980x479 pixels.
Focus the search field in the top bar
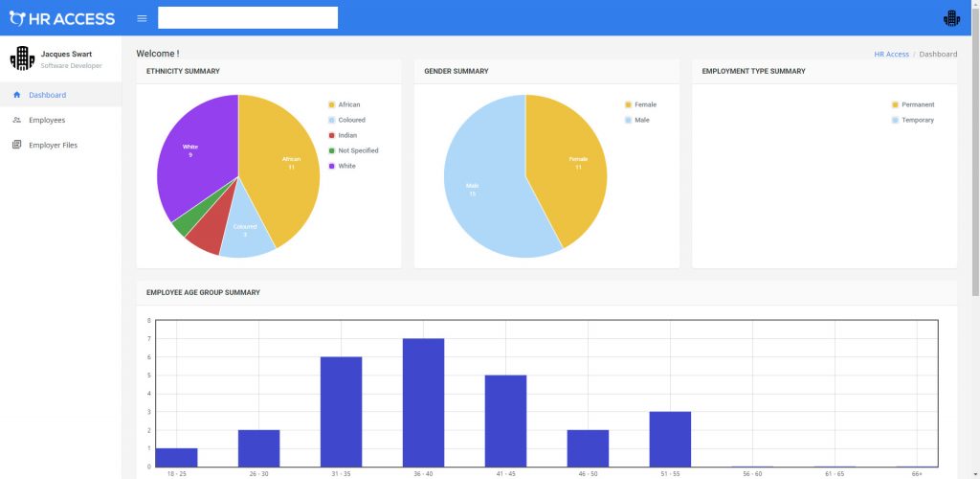(248, 17)
